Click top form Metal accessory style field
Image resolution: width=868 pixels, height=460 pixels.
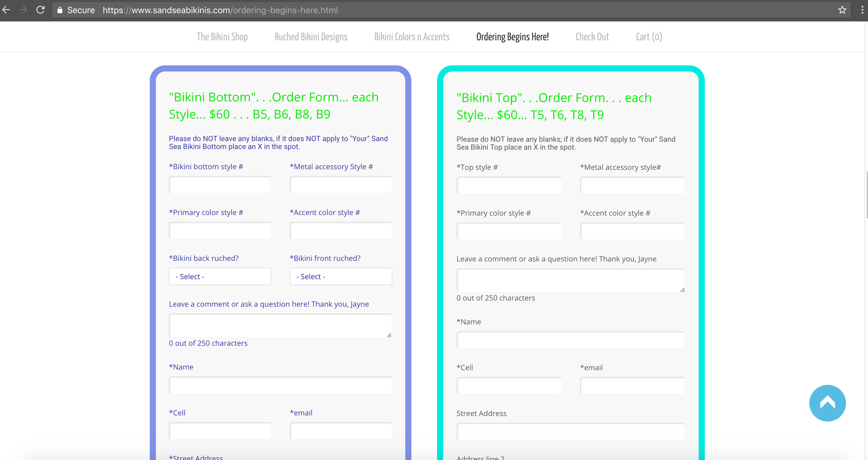(x=632, y=185)
